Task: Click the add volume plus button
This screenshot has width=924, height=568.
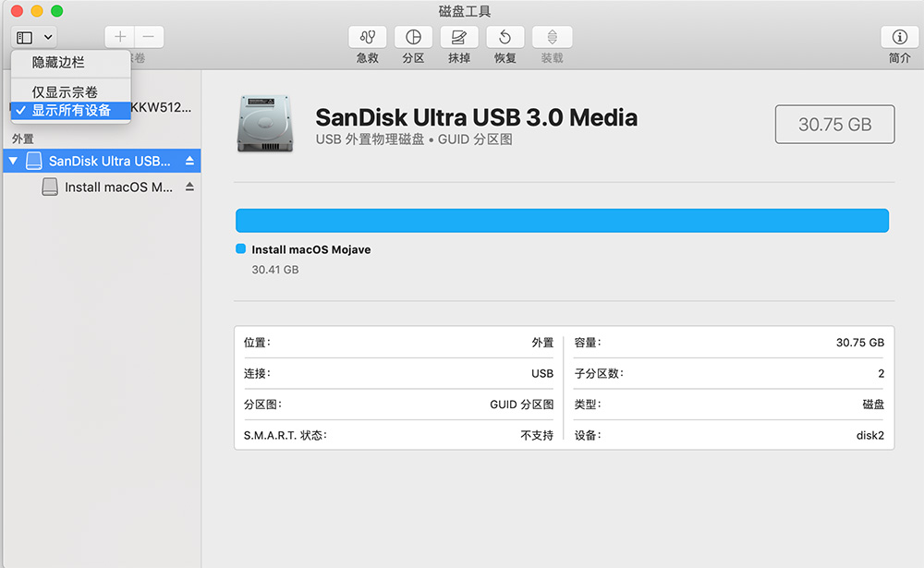Action: [120, 37]
